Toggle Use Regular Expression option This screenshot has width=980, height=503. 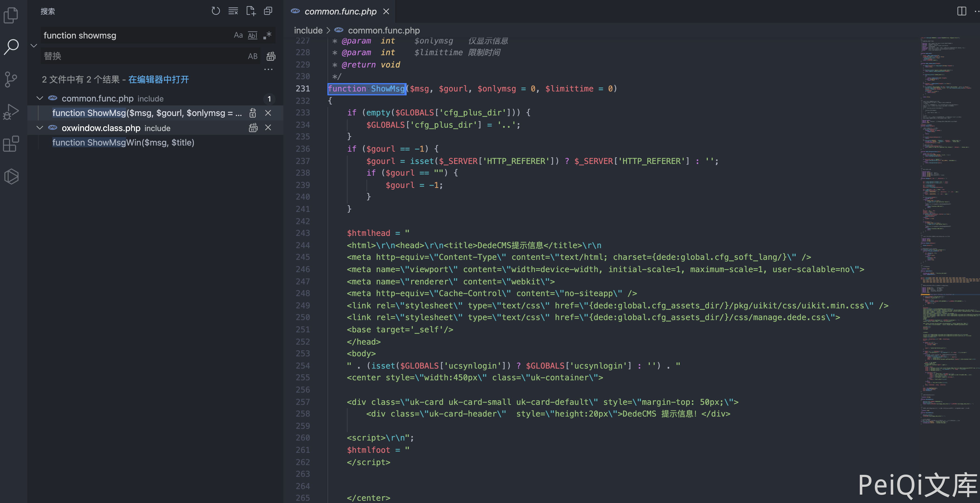pyautogui.click(x=267, y=35)
